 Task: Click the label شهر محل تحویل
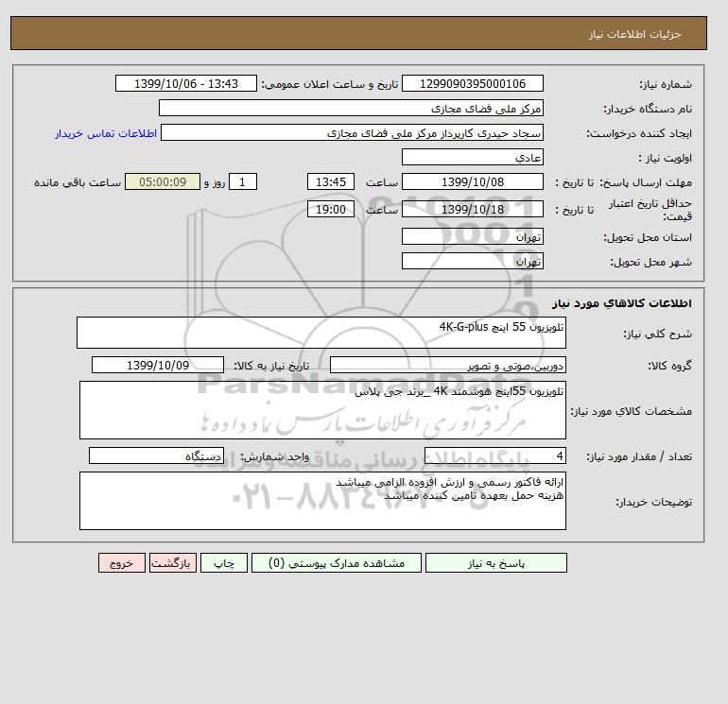[x=650, y=262]
